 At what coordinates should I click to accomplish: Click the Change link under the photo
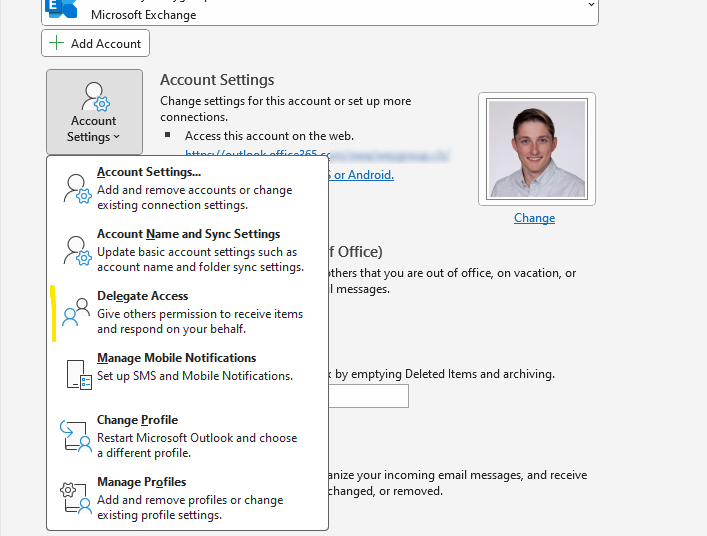[x=534, y=218]
